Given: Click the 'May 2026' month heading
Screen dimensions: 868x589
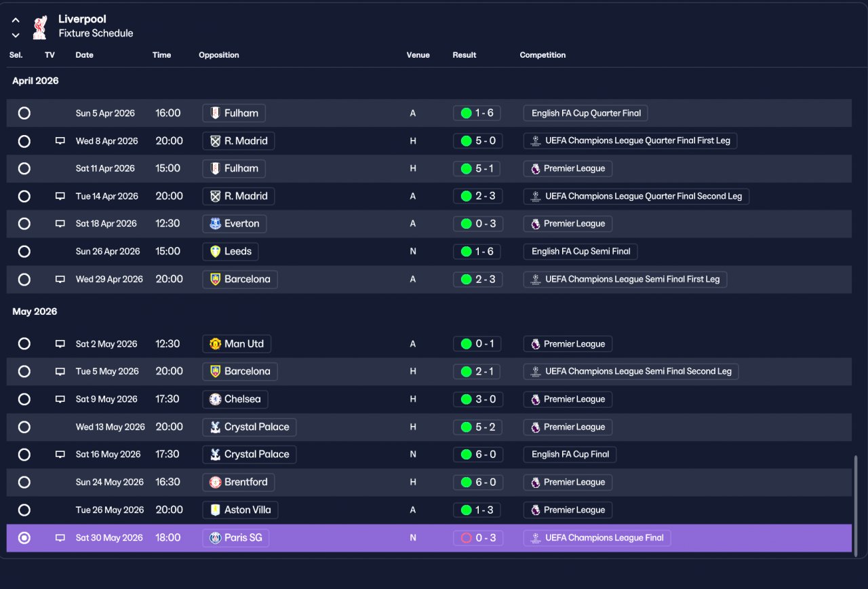Looking at the screenshot, I should [35, 311].
